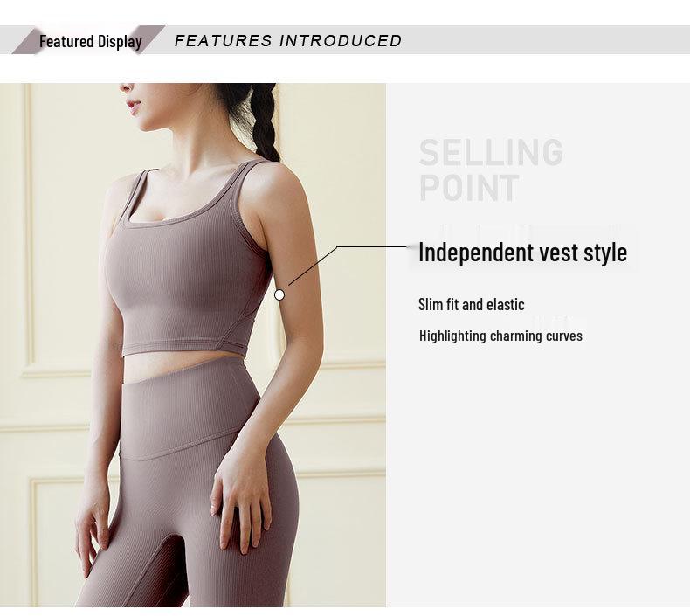Click the word SELLING in faded text
Screen dimensions: 690x616
491,153
